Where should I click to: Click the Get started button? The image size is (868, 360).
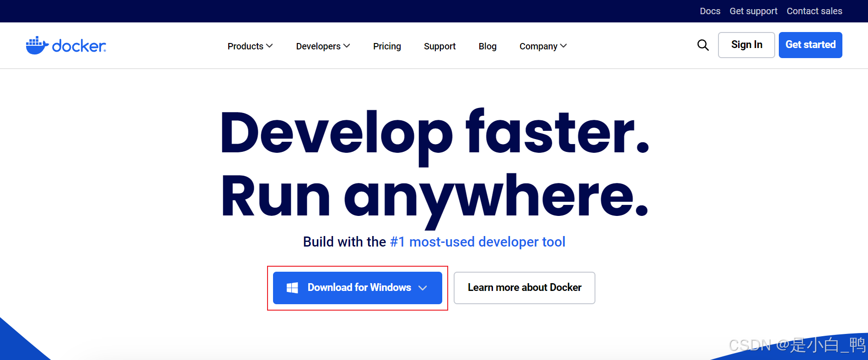pos(810,45)
